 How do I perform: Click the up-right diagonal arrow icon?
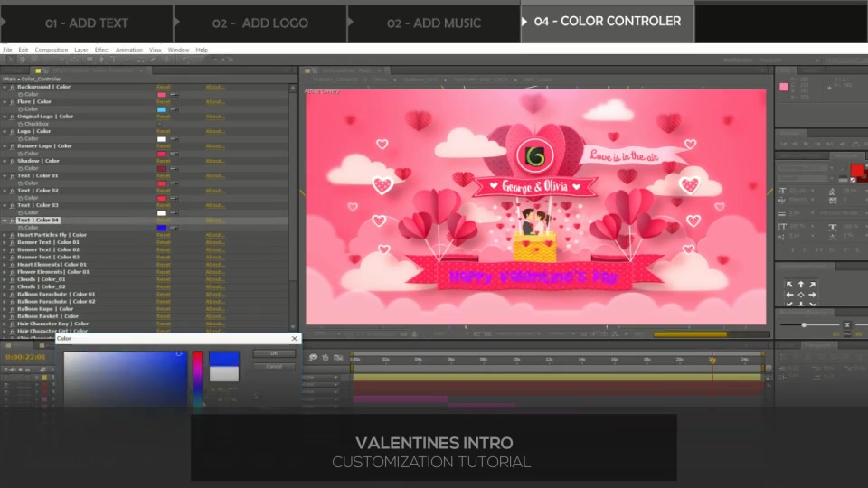pos(812,285)
